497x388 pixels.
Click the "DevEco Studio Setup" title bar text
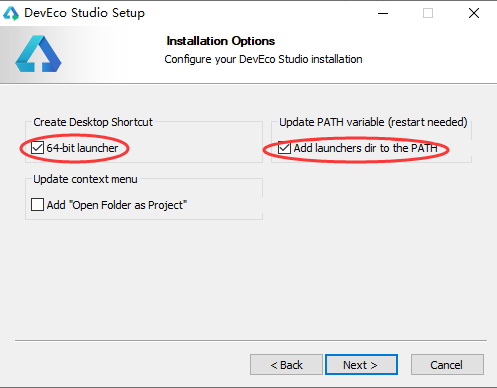85,13
